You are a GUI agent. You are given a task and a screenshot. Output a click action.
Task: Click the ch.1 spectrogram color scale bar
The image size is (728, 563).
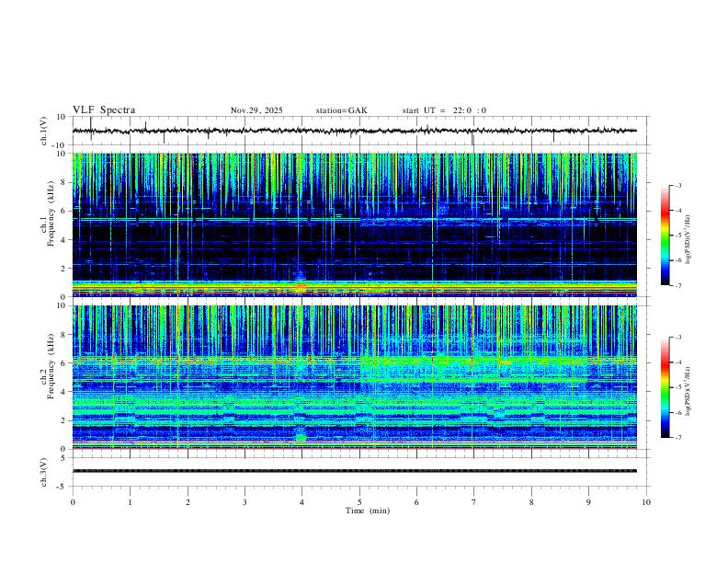665,236
